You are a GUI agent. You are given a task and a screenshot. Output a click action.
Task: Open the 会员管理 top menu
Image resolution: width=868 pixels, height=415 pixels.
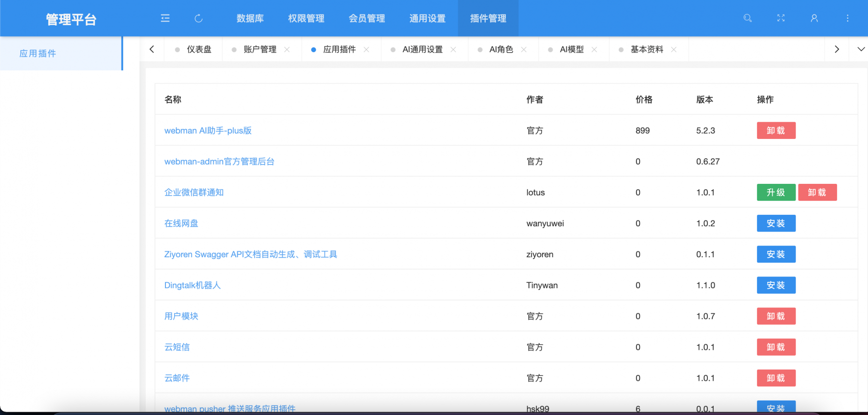[x=367, y=18]
